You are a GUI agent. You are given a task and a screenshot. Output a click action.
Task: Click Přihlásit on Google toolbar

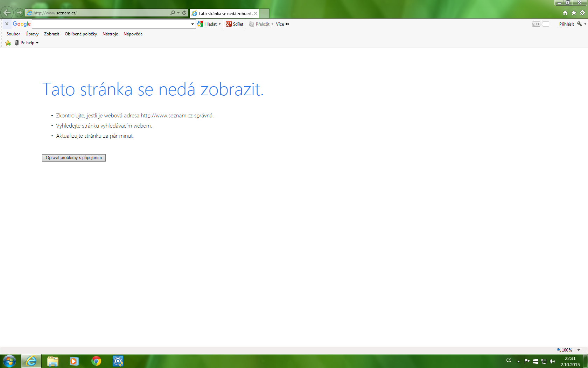566,24
